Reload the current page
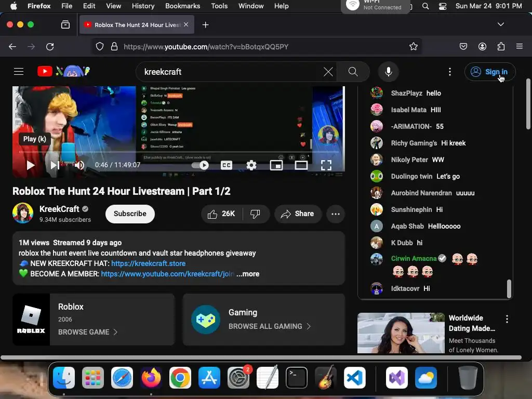532x399 pixels. 50,46
